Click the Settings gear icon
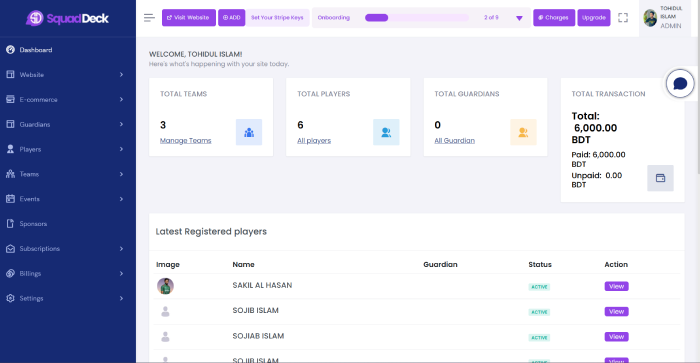The width and height of the screenshot is (700, 363). click(x=10, y=298)
